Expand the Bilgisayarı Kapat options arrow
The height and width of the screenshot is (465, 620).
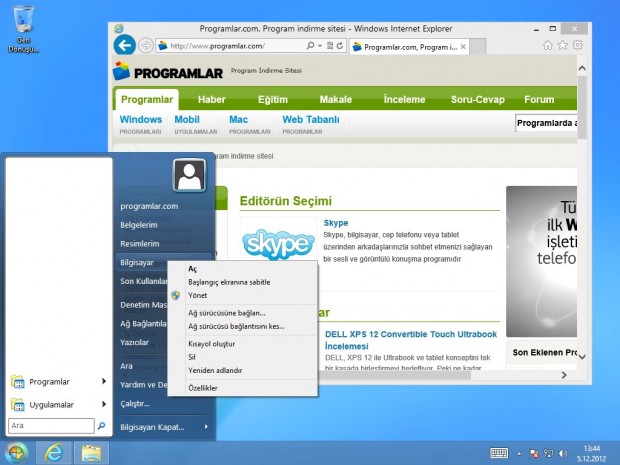point(206,427)
